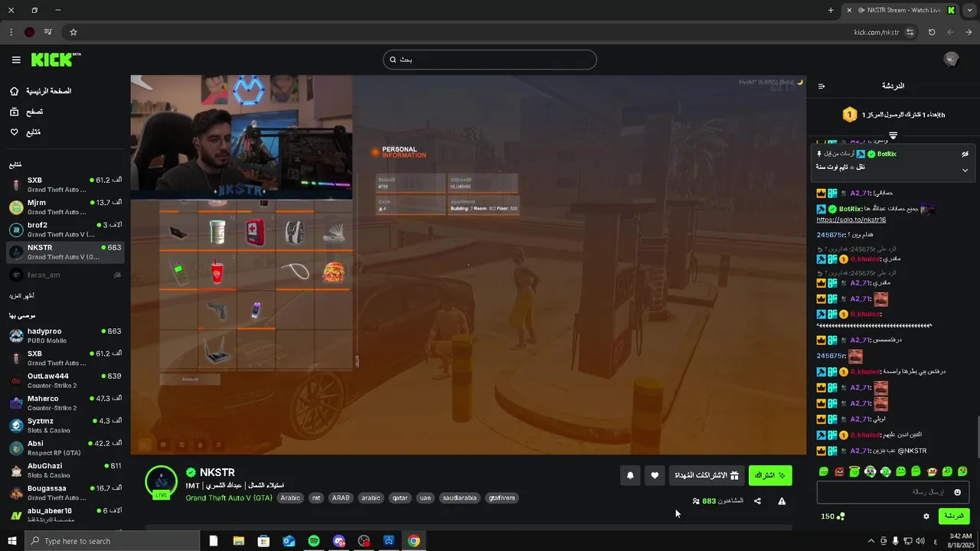The image size is (980, 551).
Task: Click the home icon in the sidebar
Action: pyautogui.click(x=15, y=91)
